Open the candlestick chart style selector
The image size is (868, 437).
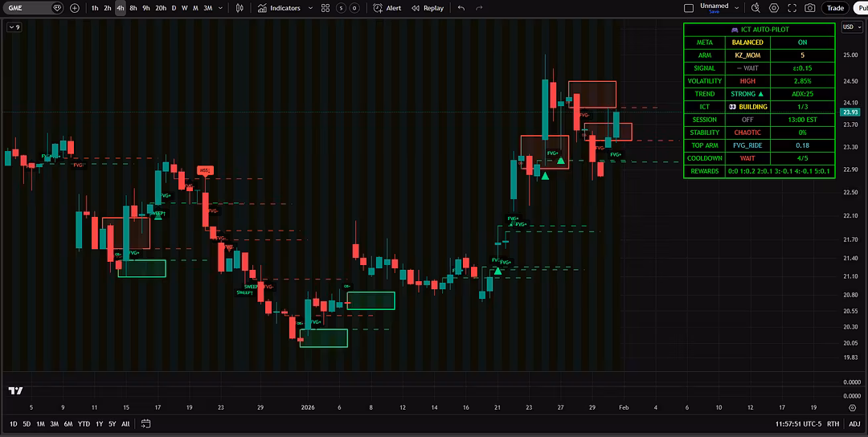pyautogui.click(x=240, y=8)
